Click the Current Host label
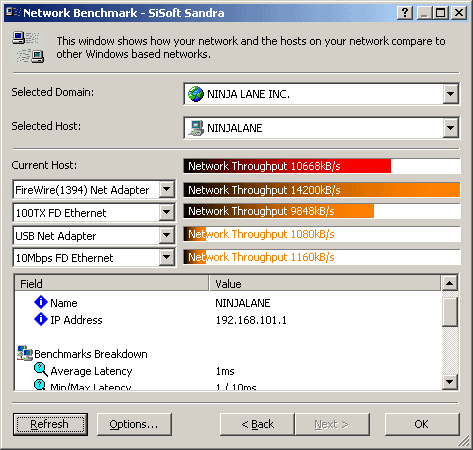This screenshot has width=473, height=450. point(44,165)
